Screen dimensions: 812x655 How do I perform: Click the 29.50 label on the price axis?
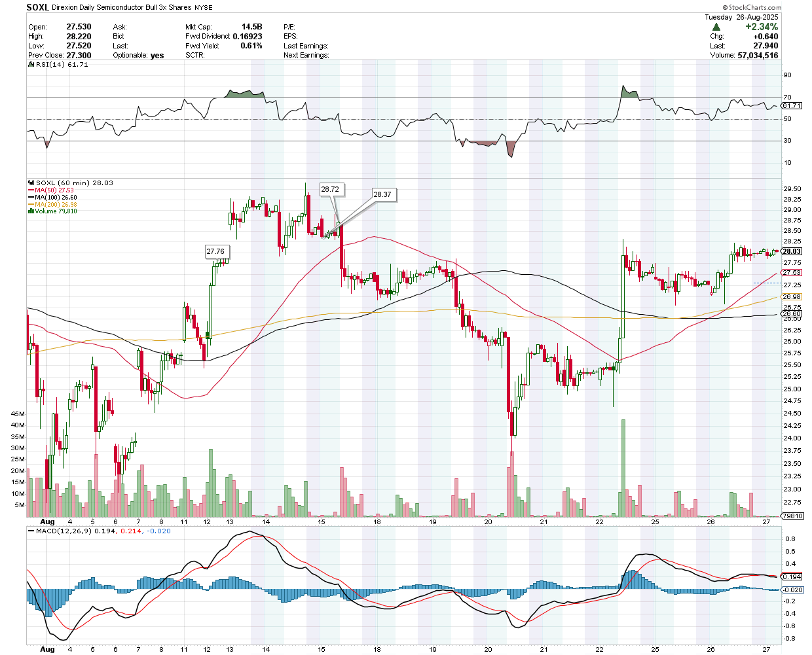point(792,189)
